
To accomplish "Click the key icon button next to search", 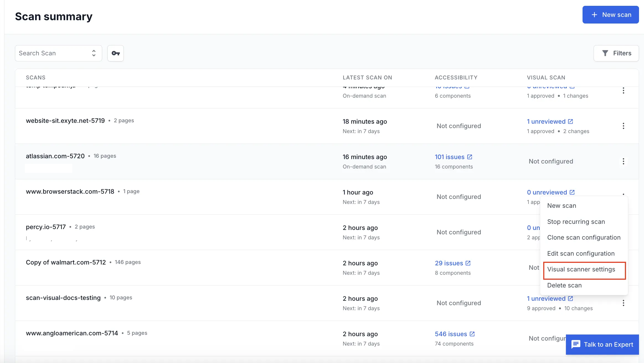I will coord(115,53).
